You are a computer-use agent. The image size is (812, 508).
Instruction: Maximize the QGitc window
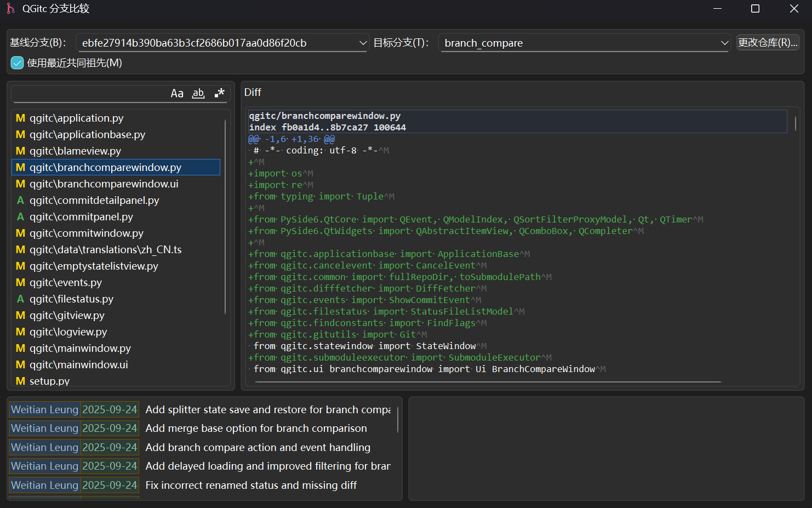click(x=754, y=8)
